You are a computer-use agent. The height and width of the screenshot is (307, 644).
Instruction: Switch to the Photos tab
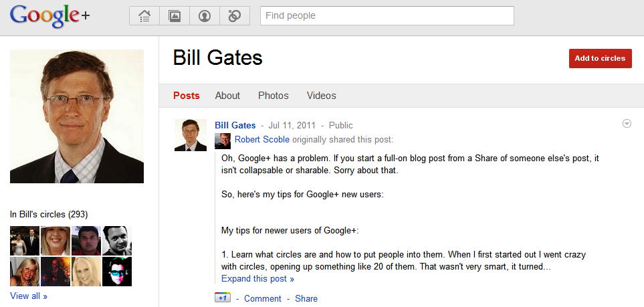(x=273, y=96)
